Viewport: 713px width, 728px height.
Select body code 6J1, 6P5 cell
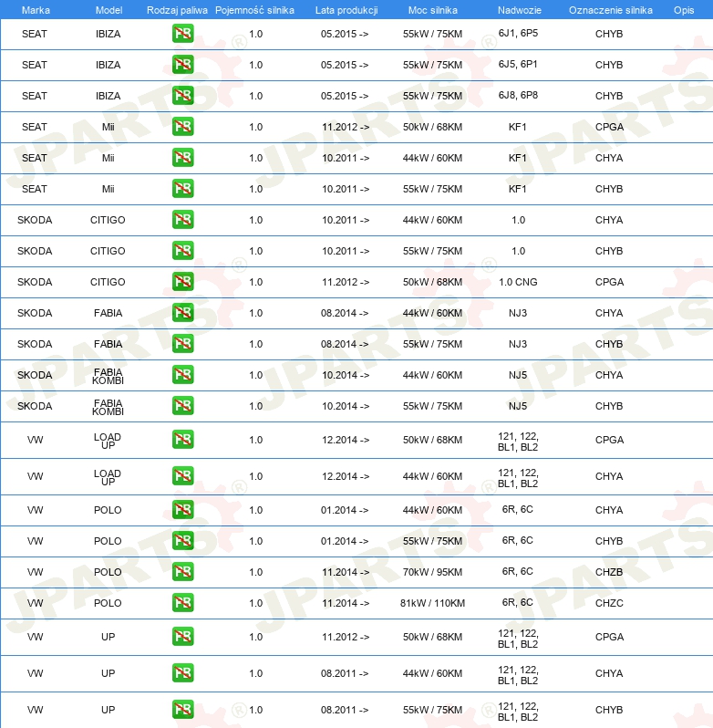tap(518, 33)
